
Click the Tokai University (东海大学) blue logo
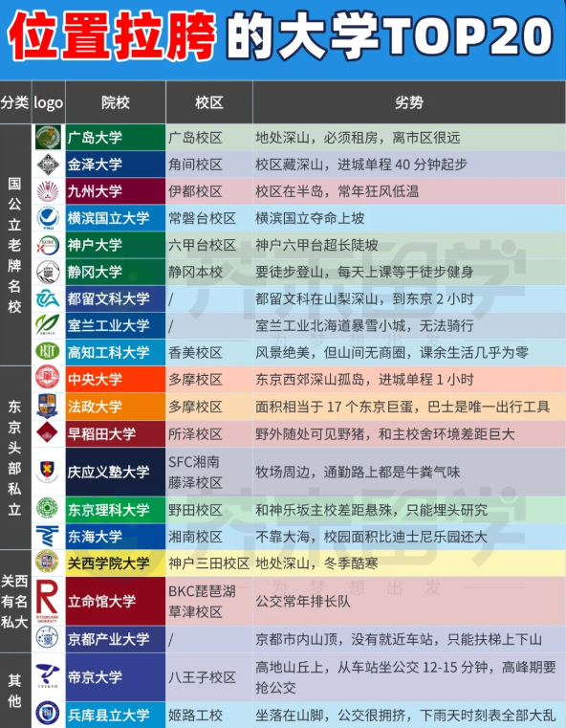pyautogui.click(x=47, y=537)
